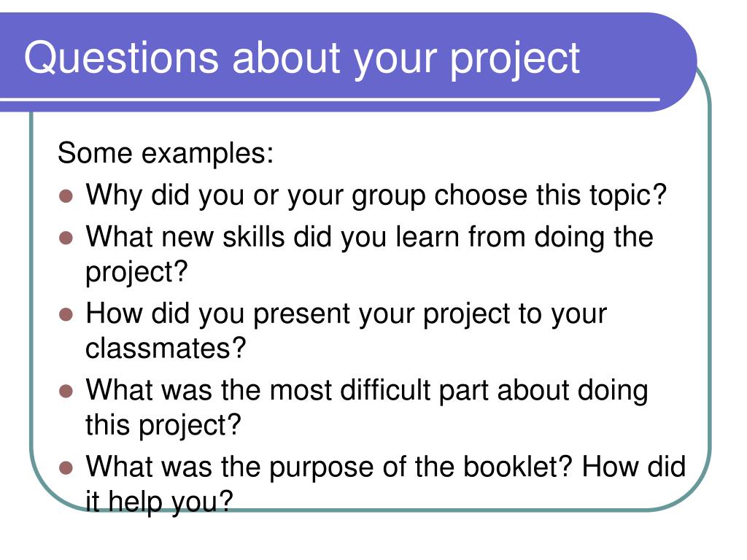747x560 pixels.
Task: Click the word "classmates?"
Action: tap(166, 348)
